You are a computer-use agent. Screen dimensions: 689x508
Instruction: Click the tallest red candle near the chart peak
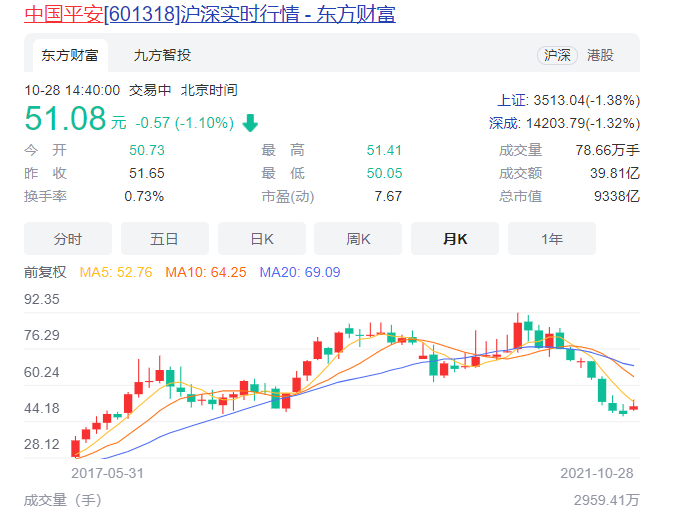pos(518,334)
